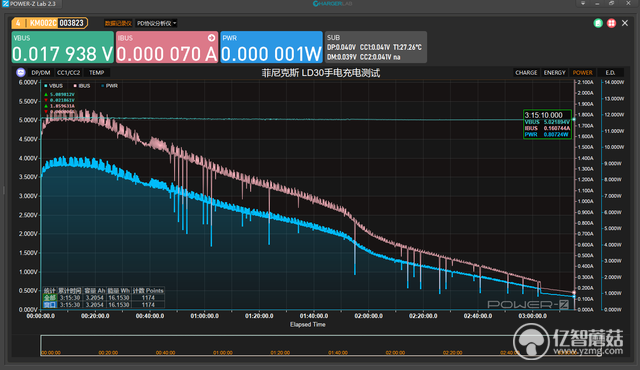Screen dimensions: 640x370
Task: Click the chart title text
Action: (x=321, y=73)
